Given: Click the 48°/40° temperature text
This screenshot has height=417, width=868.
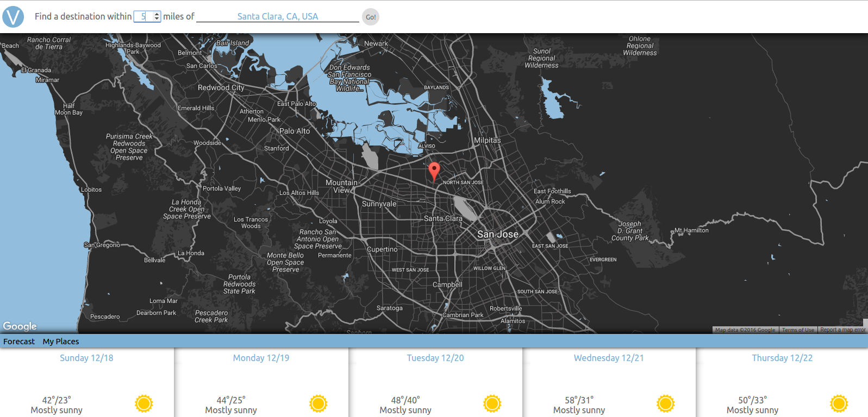Looking at the screenshot, I should 405,400.
